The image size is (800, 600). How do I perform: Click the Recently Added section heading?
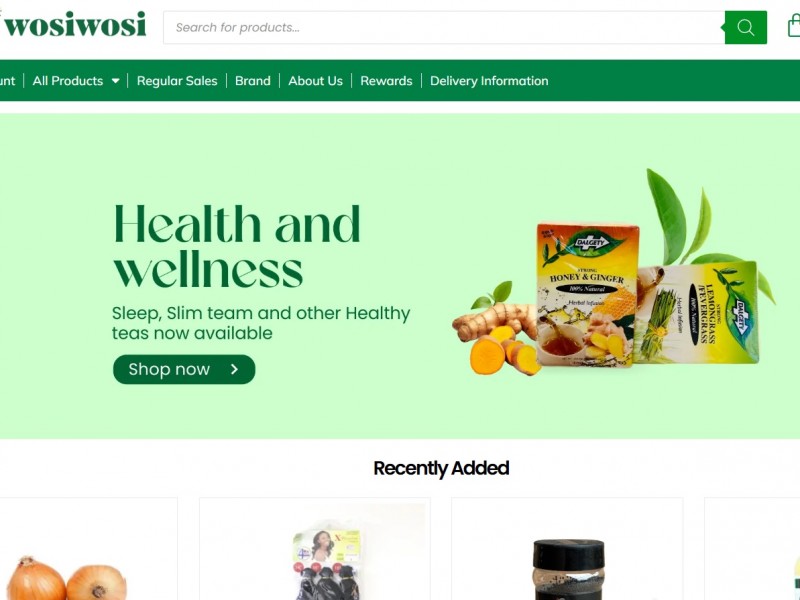click(x=441, y=468)
